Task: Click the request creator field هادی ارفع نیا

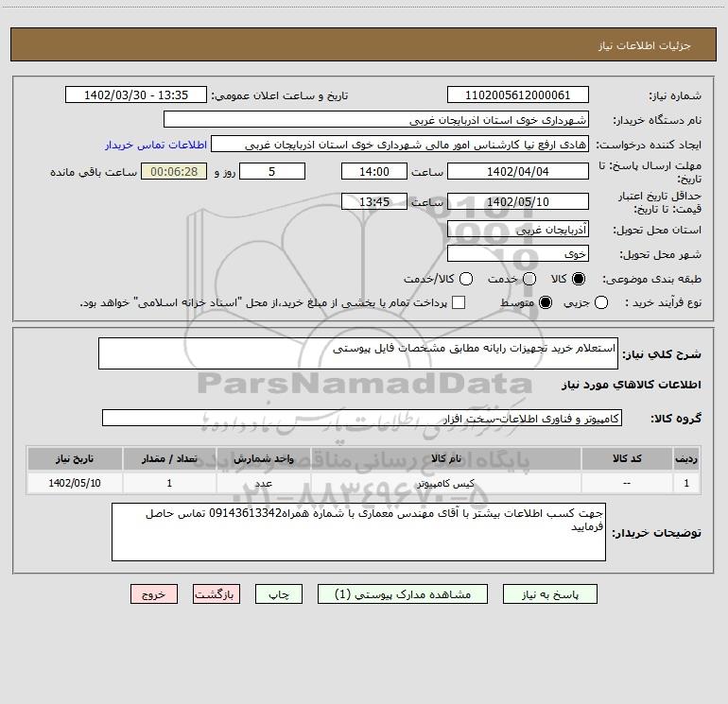Action: (x=400, y=145)
